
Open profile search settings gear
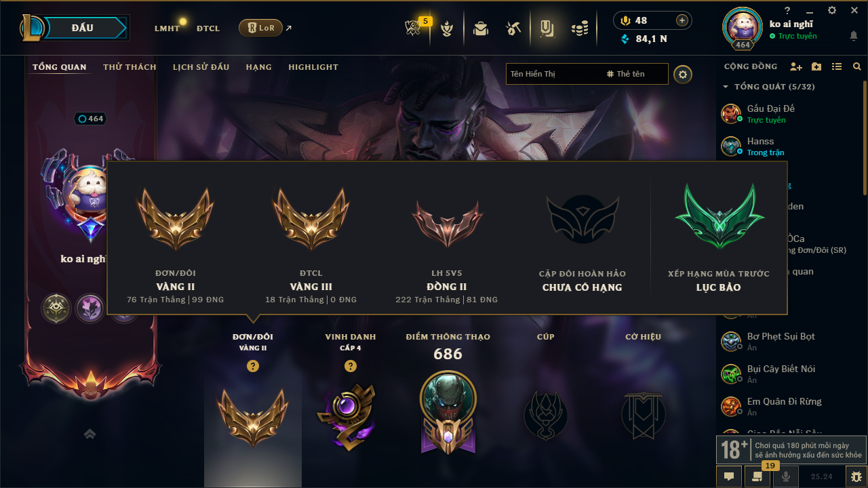point(683,74)
